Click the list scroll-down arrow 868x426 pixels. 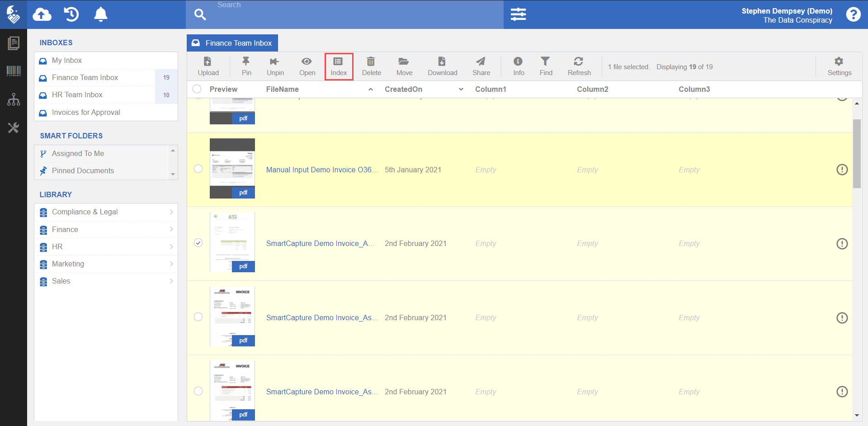(x=857, y=415)
